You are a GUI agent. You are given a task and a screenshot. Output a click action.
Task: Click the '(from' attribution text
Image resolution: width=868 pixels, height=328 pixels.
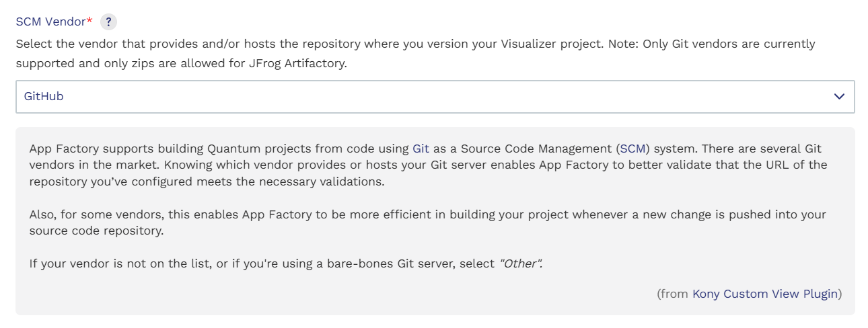673,294
